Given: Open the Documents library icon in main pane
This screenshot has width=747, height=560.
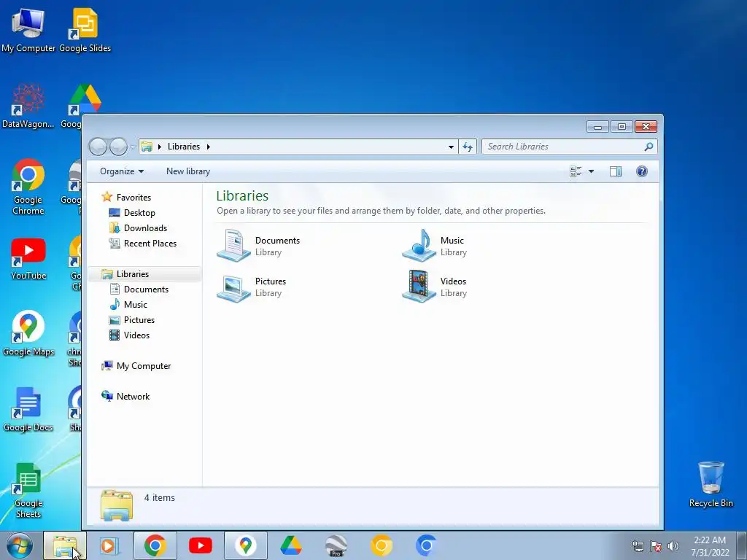Looking at the screenshot, I should coord(233,246).
